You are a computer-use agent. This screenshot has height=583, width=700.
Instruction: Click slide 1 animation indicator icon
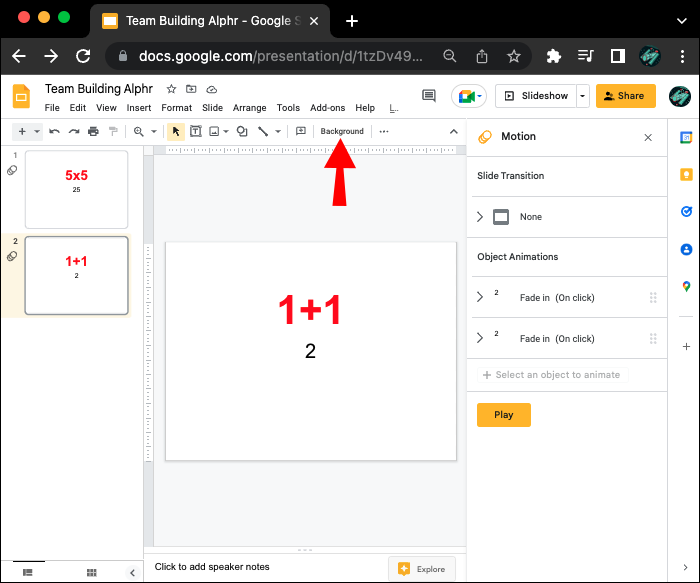(x=12, y=170)
